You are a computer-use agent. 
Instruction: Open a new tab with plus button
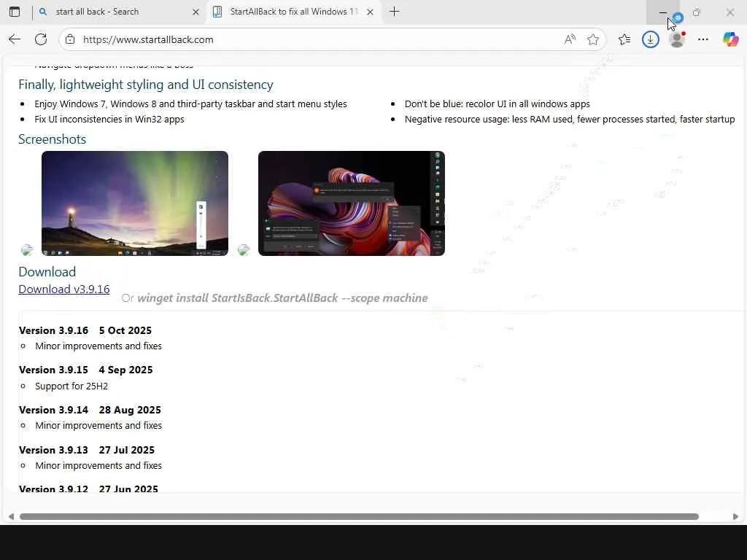[x=394, y=12]
